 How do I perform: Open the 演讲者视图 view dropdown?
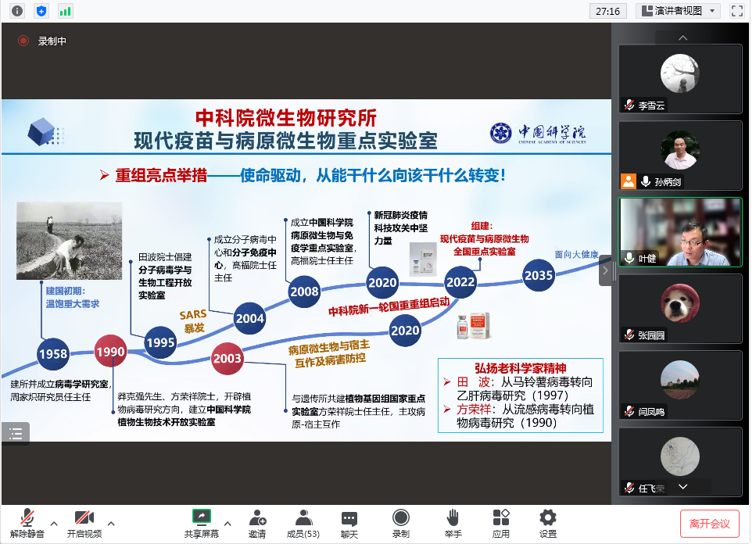(x=677, y=11)
